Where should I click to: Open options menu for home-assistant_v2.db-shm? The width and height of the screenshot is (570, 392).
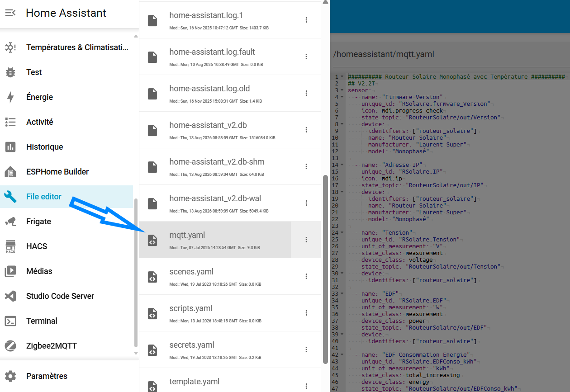point(306,166)
